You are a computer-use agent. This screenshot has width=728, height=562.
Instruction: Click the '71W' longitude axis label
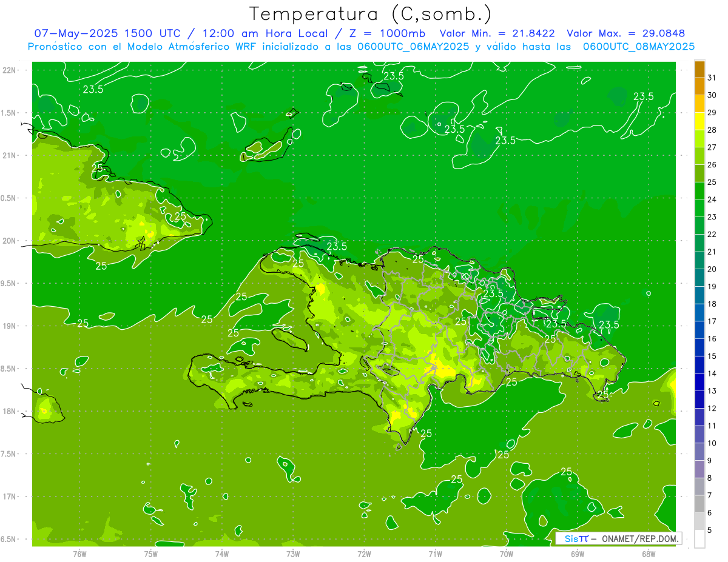point(435,554)
